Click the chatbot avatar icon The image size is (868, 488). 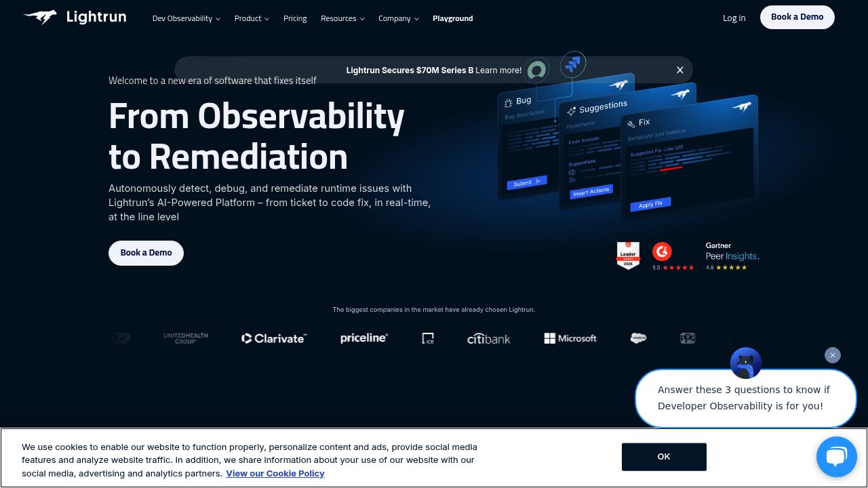pos(746,364)
